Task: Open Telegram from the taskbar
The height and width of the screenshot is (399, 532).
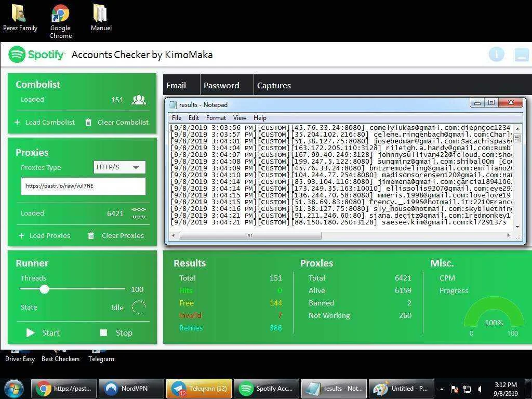Action: coord(199,389)
